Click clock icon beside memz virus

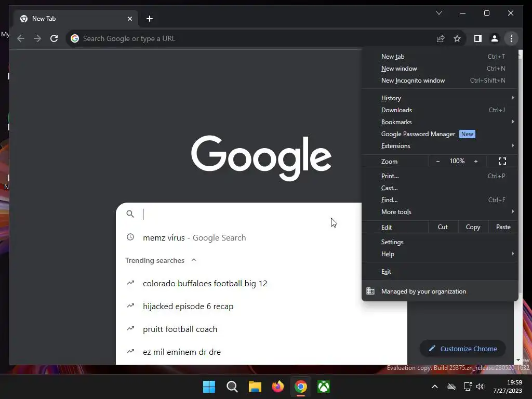tap(130, 237)
